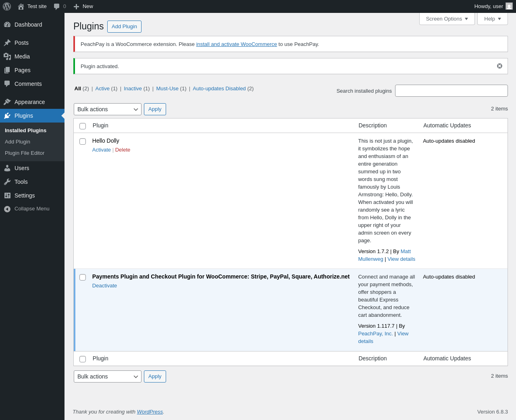Image resolution: width=516 pixels, height=420 pixels.
Task: Open the top Bulk actions dropdown
Action: coord(108,109)
